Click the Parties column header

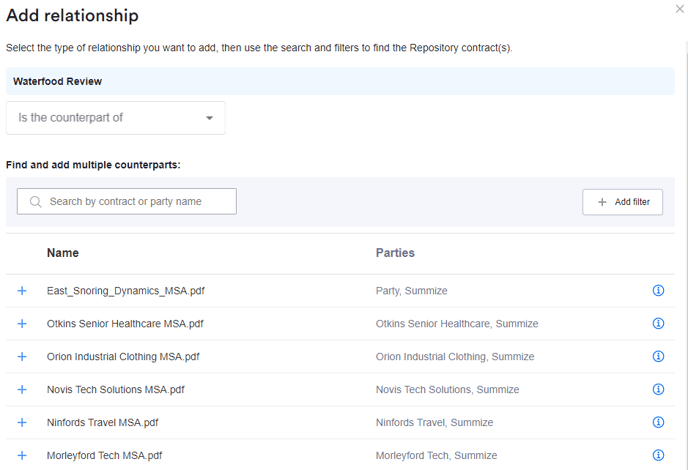click(395, 253)
